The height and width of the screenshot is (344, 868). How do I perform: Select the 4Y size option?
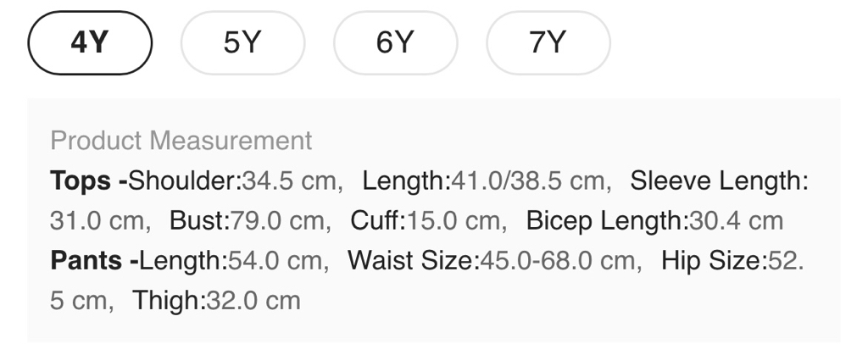[90, 42]
